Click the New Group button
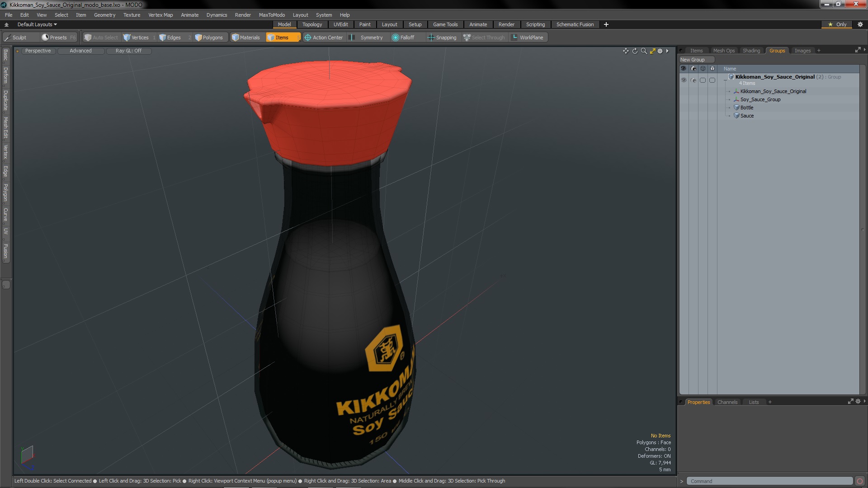 click(697, 60)
